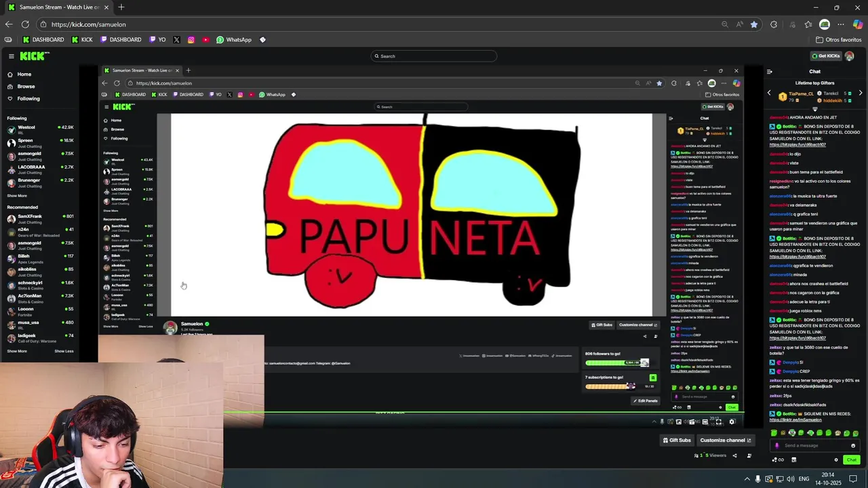Open the X bookmark in outer favorites bar

[177, 40]
